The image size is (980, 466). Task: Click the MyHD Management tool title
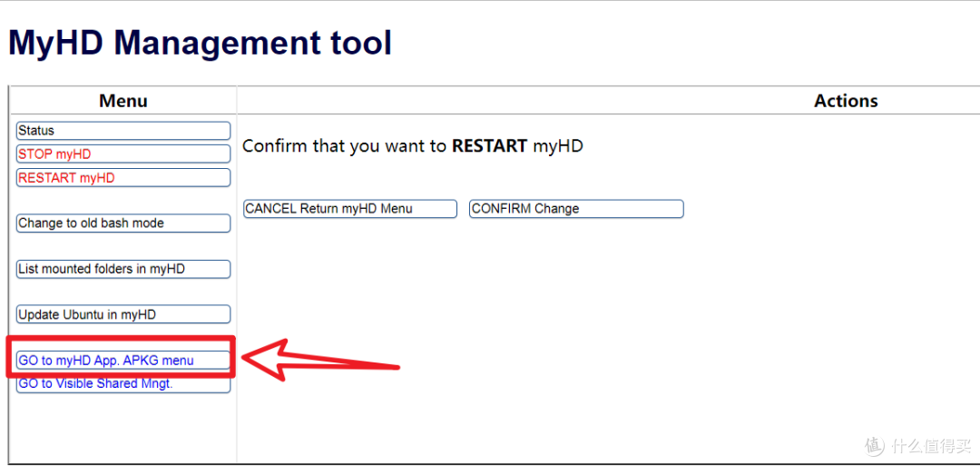(x=200, y=43)
